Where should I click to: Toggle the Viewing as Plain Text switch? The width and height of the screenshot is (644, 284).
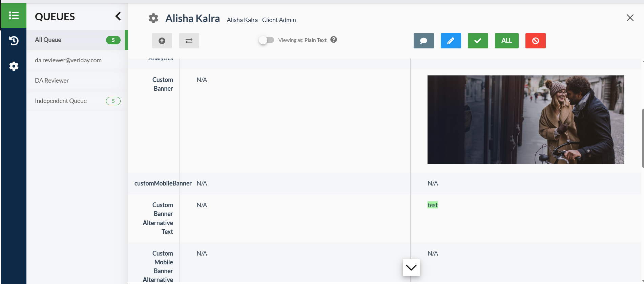click(266, 40)
